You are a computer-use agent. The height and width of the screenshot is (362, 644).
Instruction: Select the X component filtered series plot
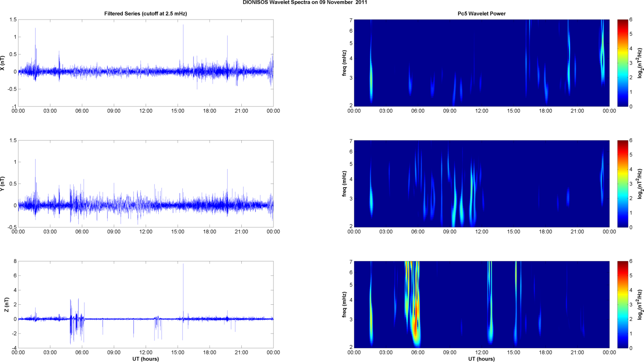tap(145, 63)
